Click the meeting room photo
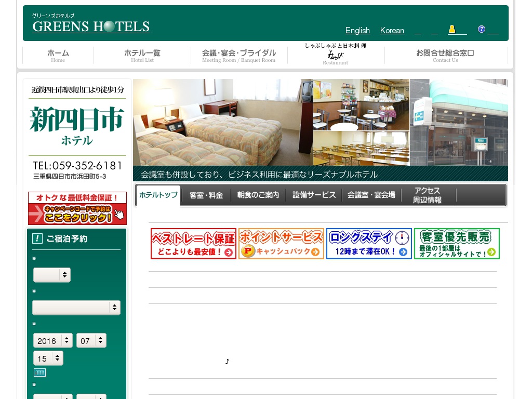The height and width of the screenshot is (399, 532). click(x=362, y=149)
